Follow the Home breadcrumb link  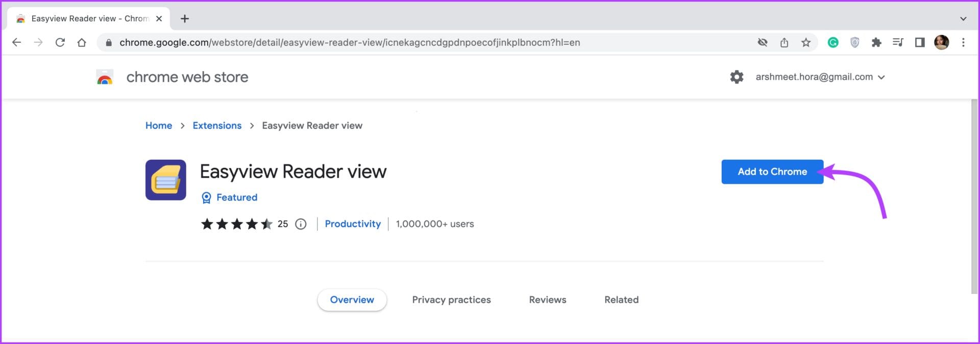tap(159, 126)
